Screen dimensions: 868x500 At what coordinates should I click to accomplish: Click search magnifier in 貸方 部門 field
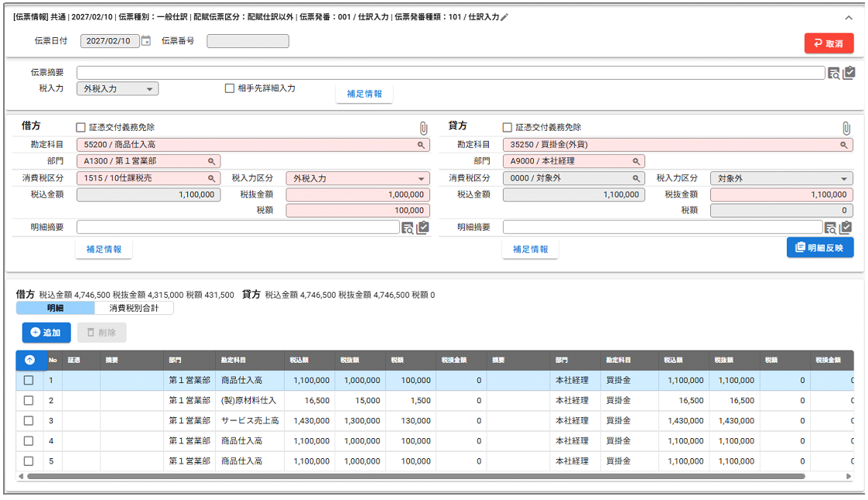(637, 162)
